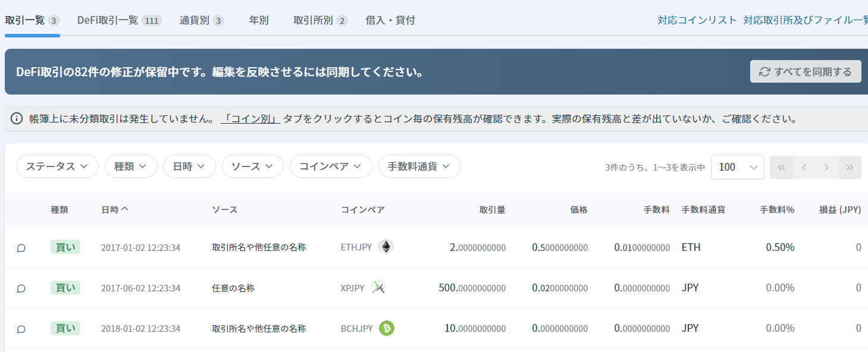
Task: Click すべてを同期する button
Action: [806, 72]
